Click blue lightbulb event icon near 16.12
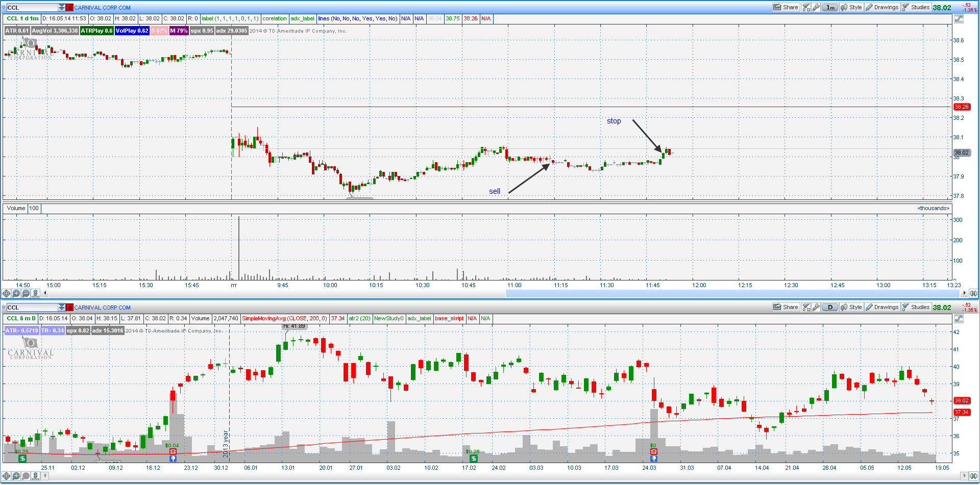Image resolution: width=980 pixels, height=485 pixels. pyautogui.click(x=173, y=458)
